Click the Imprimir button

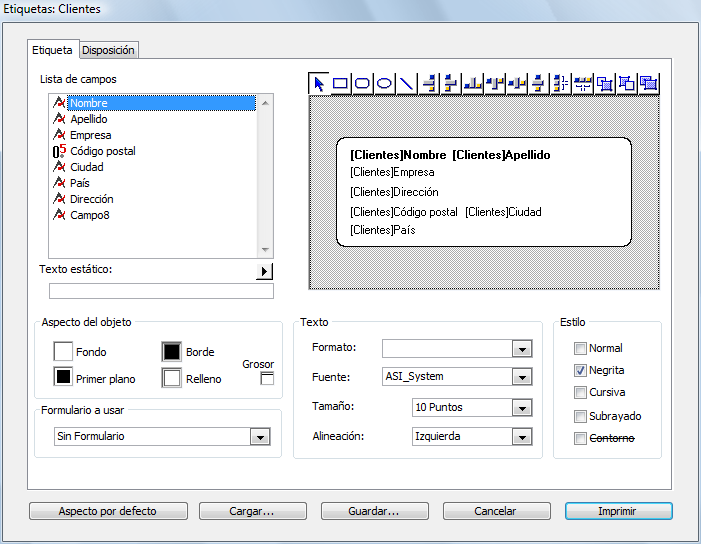(618, 511)
